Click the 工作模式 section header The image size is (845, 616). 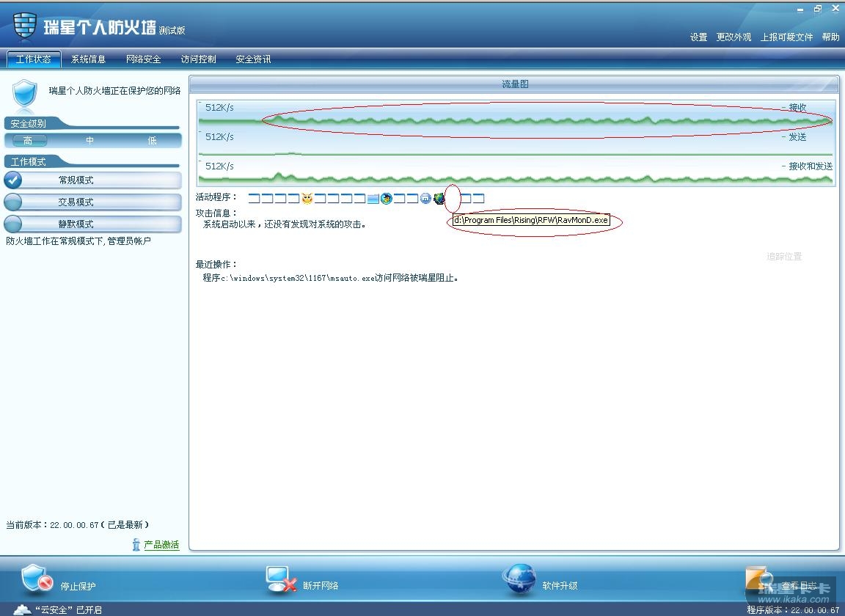28,161
